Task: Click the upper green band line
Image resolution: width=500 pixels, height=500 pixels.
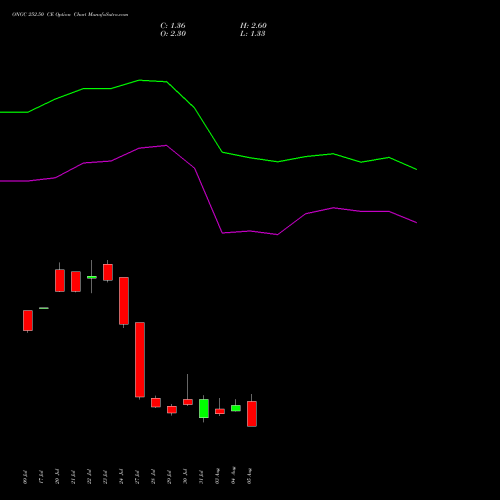Action: click(x=208, y=129)
